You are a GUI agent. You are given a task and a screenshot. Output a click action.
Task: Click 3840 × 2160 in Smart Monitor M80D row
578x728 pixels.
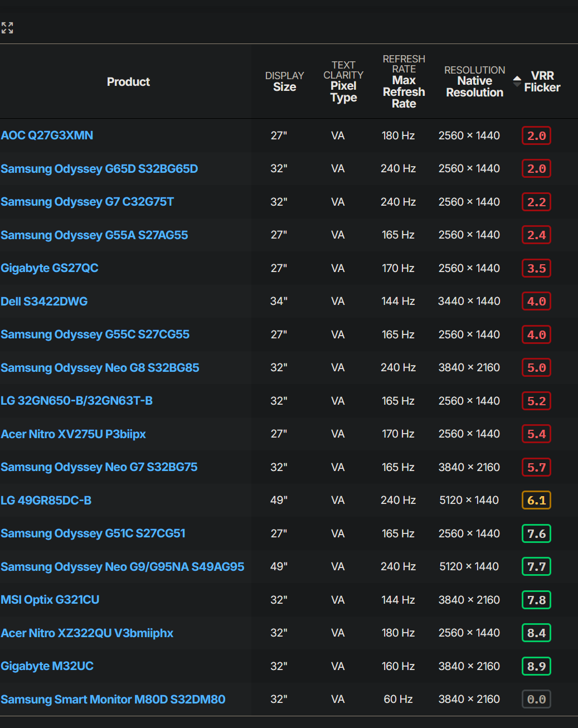[x=469, y=700]
